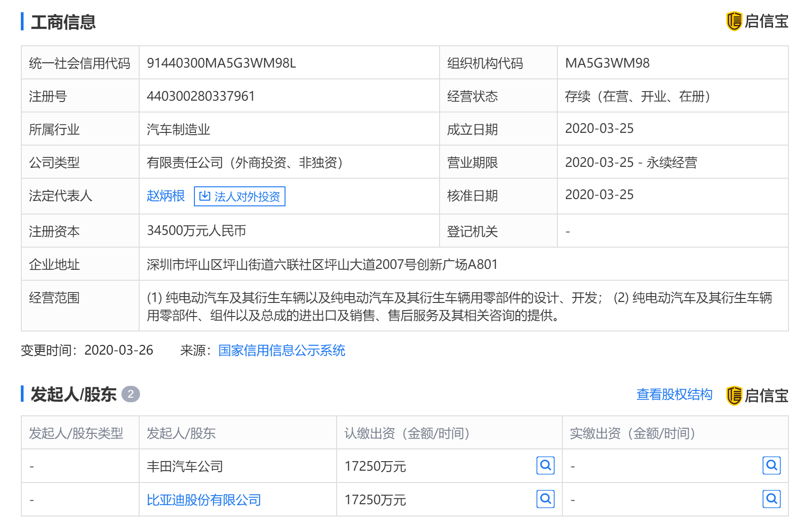This screenshot has width=812, height=531.
Task: Open 法人对外投资 button
Action: point(240,196)
